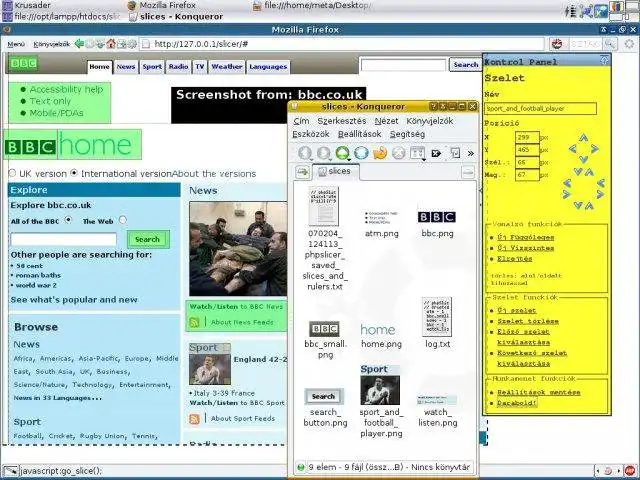The height and width of the screenshot is (480, 640).
Task: Click Beállítások mentése link
Action: (x=539, y=392)
